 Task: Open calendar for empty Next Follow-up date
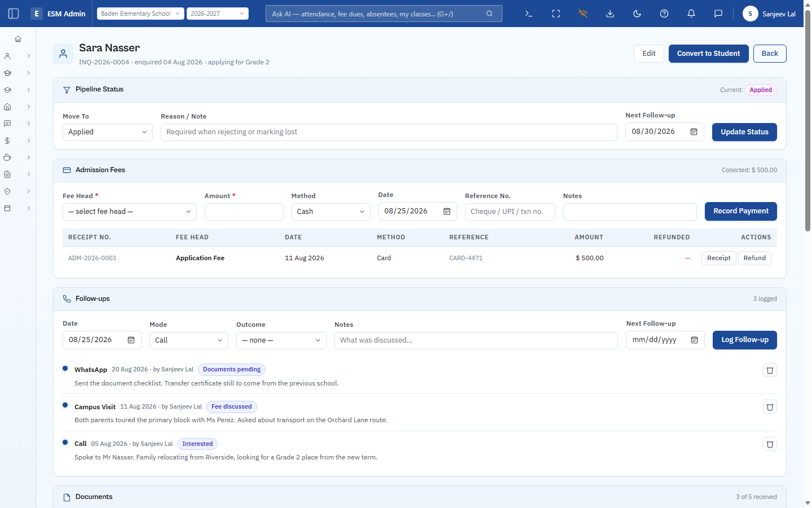pyautogui.click(x=695, y=340)
